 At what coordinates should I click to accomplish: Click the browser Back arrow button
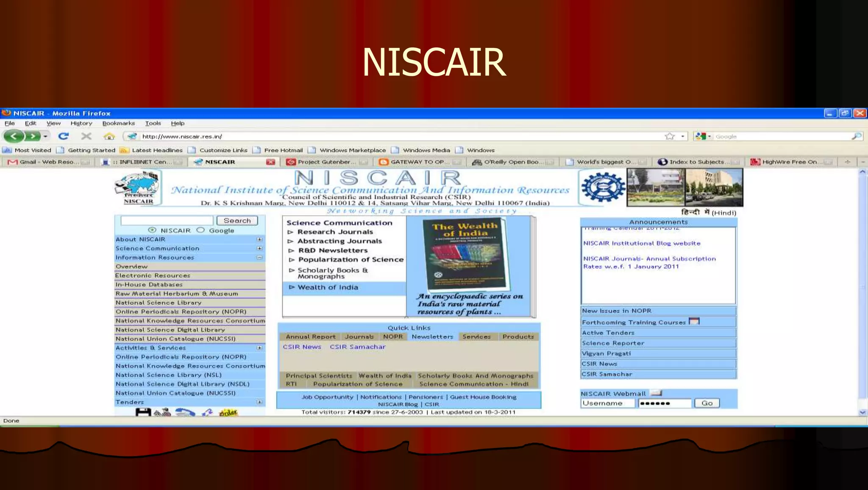pyautogui.click(x=14, y=136)
